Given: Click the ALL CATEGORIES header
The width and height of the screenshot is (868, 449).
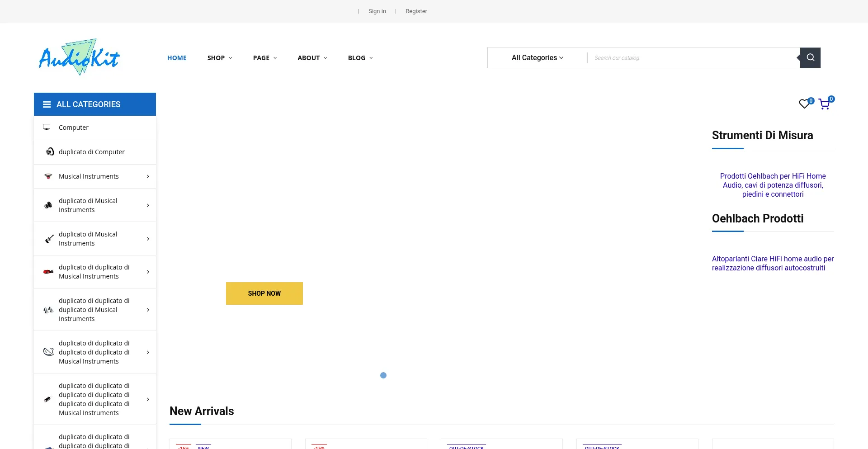Looking at the screenshot, I should tap(95, 104).
